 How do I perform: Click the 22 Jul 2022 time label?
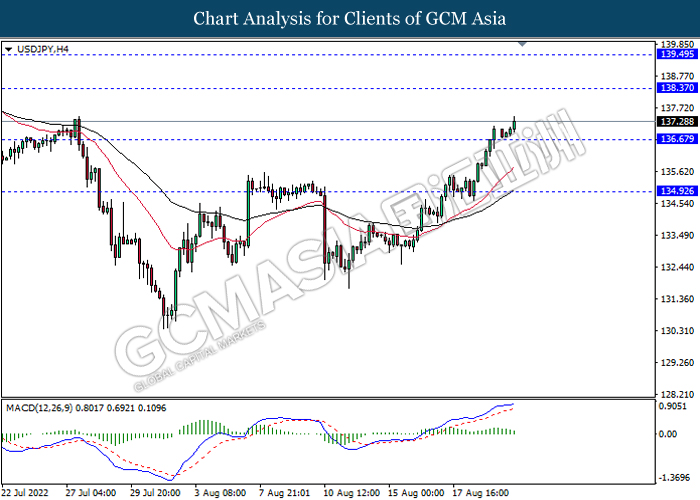pos(25,493)
